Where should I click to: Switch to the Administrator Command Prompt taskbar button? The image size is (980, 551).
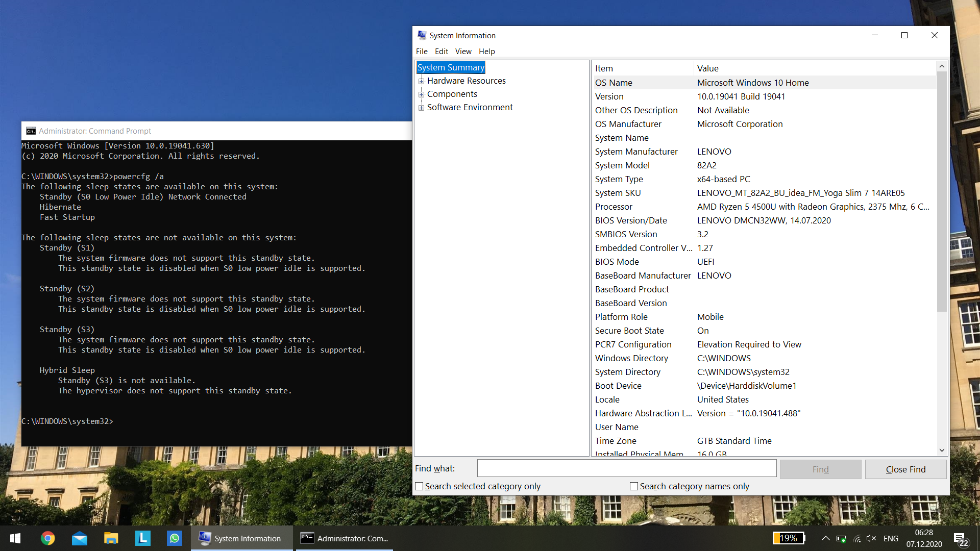345,538
